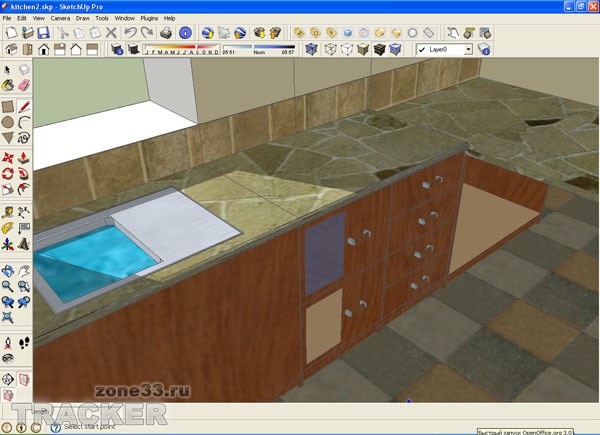Activate the Tape Measure tool

tap(8, 212)
